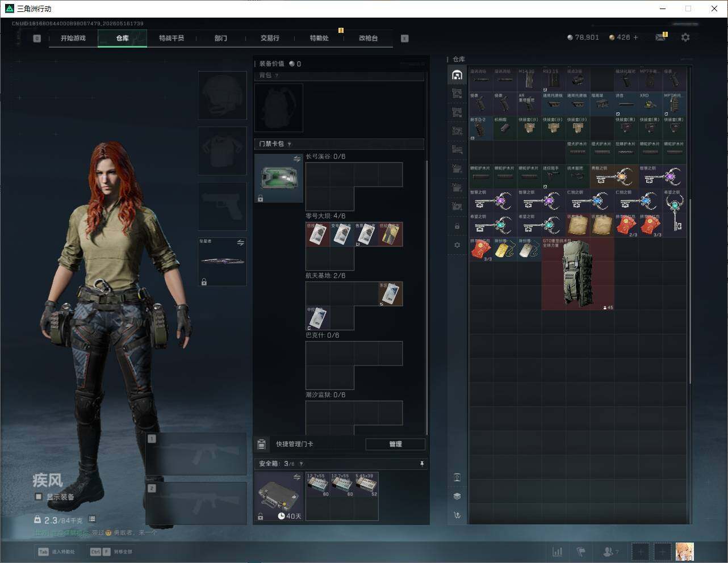This screenshot has height=563, width=728.
Task: Click the empty body armor equipment slot
Action: tap(222, 150)
